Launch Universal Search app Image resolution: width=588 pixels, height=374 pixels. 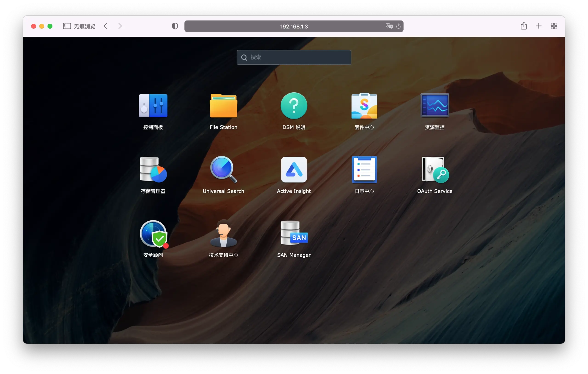pos(223,170)
